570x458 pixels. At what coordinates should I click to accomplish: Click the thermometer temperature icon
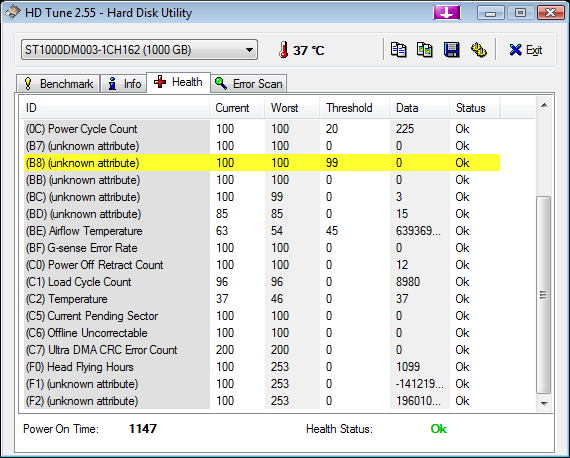[x=284, y=49]
